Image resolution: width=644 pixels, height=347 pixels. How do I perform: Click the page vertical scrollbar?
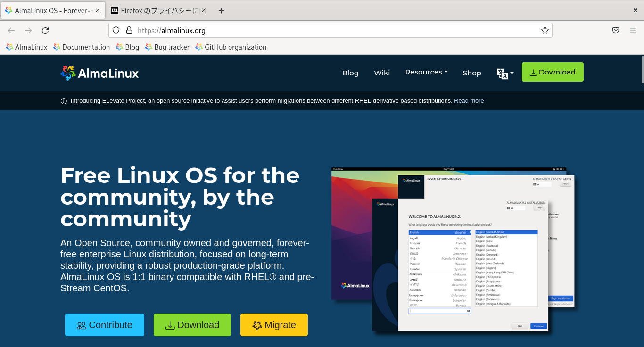pos(642,69)
